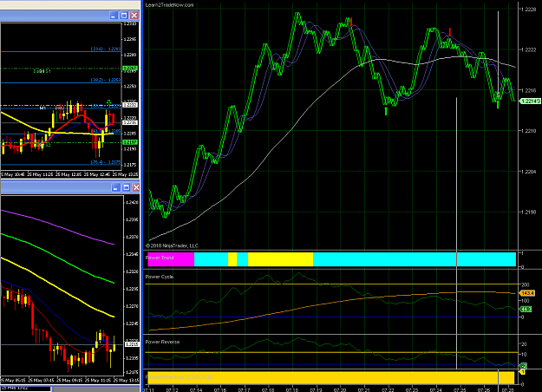Click the green 1.2197 price tag in upper-left chart
The image size is (542, 392).
click(130, 142)
